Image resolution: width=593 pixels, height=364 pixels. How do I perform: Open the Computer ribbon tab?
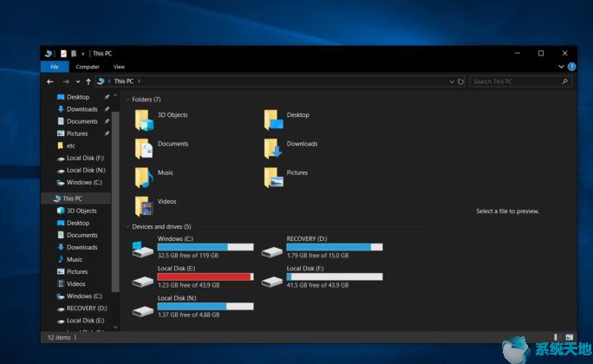point(88,67)
